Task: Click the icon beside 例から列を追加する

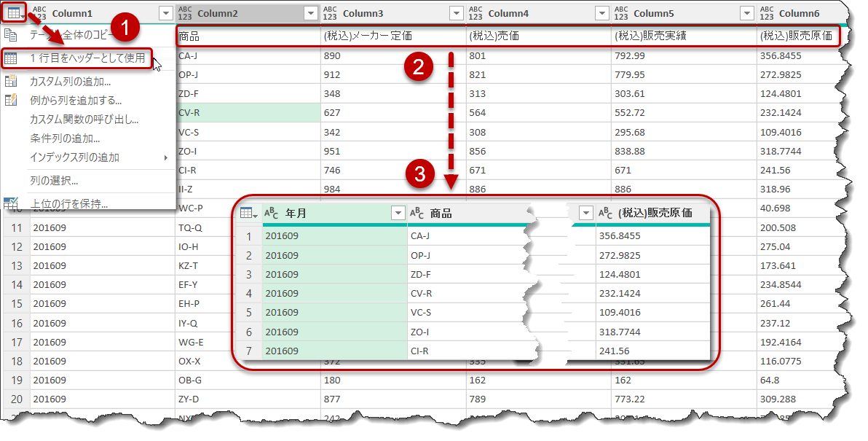Action: click(x=11, y=100)
